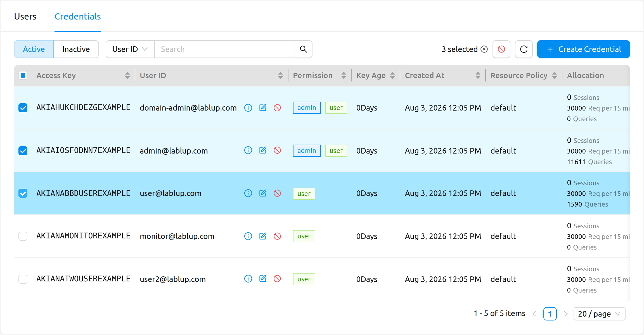Screen dimensions: 644x335
Task: Edit admin@lablup.com credential
Action: coord(263,150)
